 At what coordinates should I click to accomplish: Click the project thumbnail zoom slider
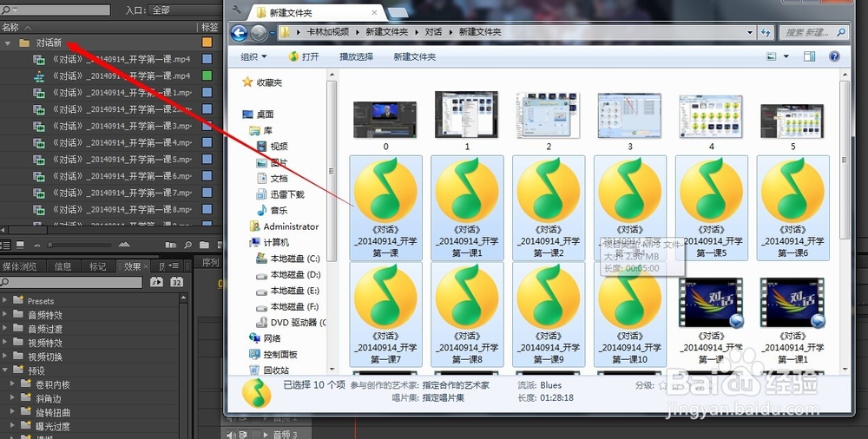point(80,245)
